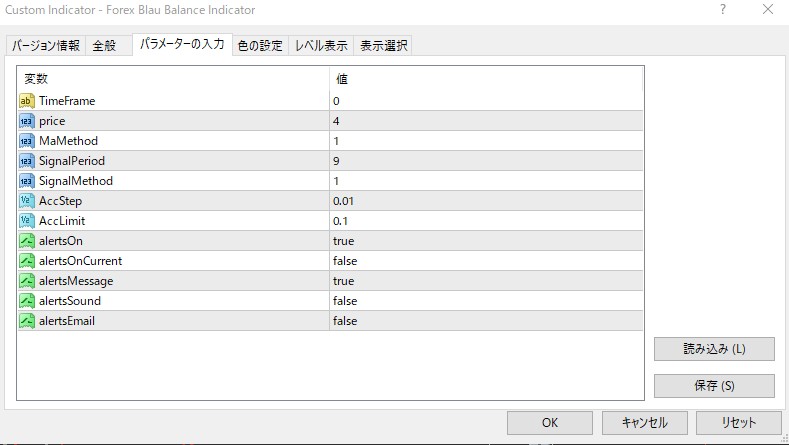Select the AccLimit value 0.1 cell

click(486, 220)
